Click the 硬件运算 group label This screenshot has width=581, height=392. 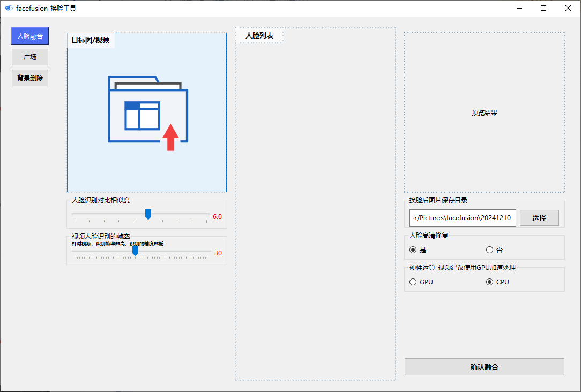coord(463,268)
